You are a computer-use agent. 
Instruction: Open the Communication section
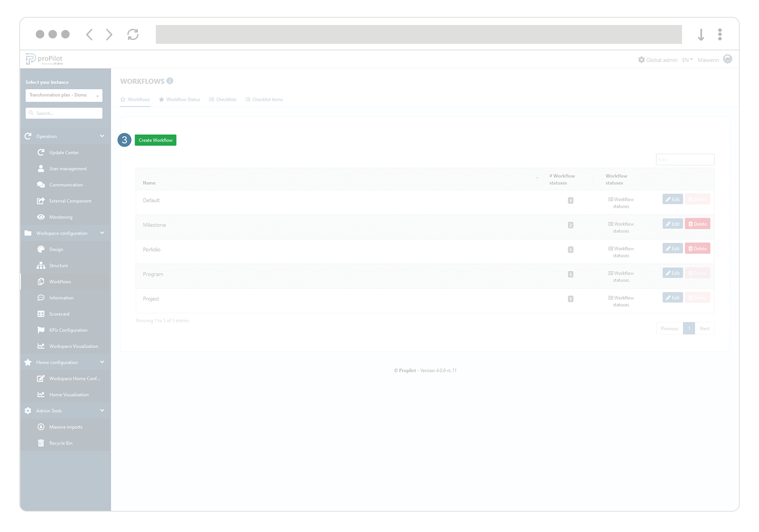point(41,185)
